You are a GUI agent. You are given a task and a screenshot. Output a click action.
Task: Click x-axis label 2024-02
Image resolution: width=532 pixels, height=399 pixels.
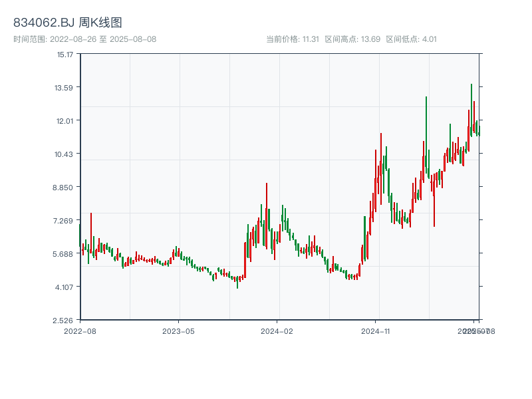click(x=277, y=331)
